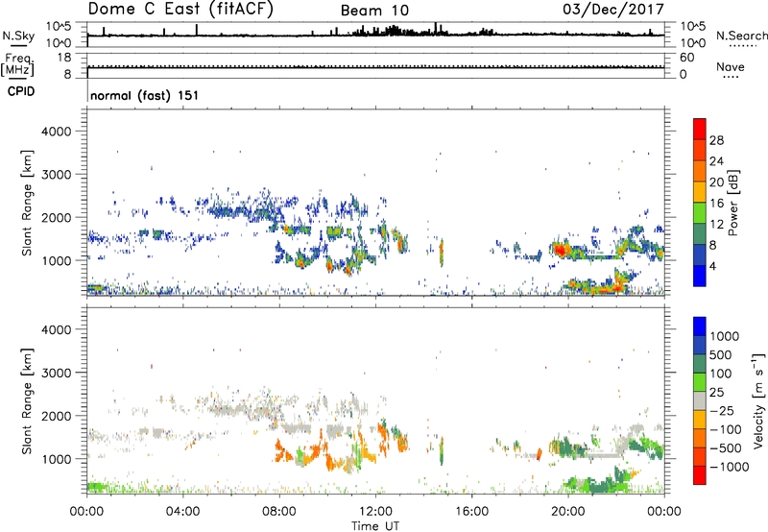Screen dimensions: 768x532
Task: Click the '18' frequency axis value
Action: pyautogui.click(x=64, y=58)
